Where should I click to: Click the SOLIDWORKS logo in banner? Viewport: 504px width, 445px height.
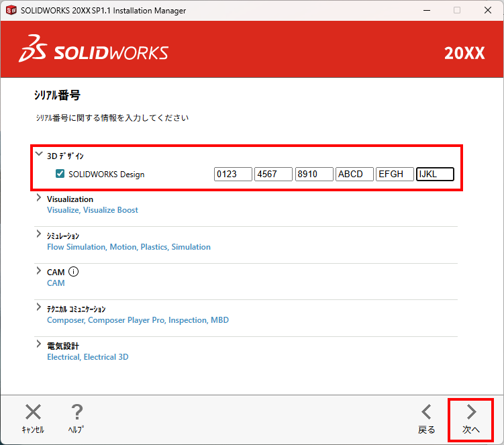coord(94,49)
